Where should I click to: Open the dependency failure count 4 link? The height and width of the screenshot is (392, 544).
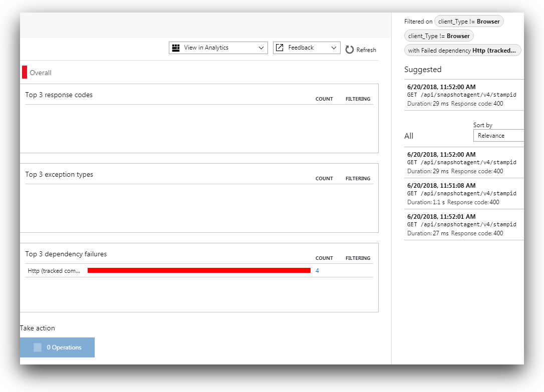317,271
